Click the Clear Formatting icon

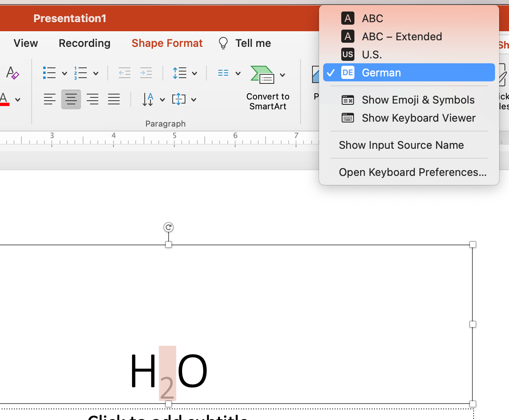12,73
